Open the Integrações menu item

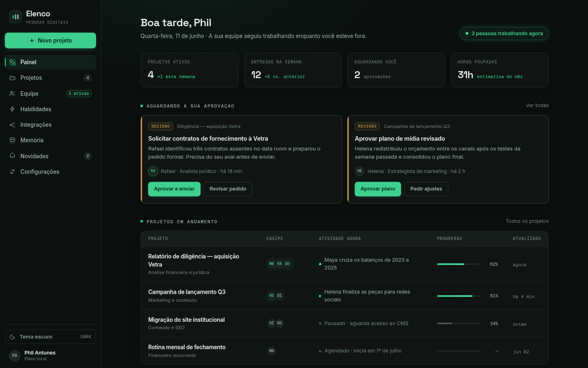tap(50, 125)
